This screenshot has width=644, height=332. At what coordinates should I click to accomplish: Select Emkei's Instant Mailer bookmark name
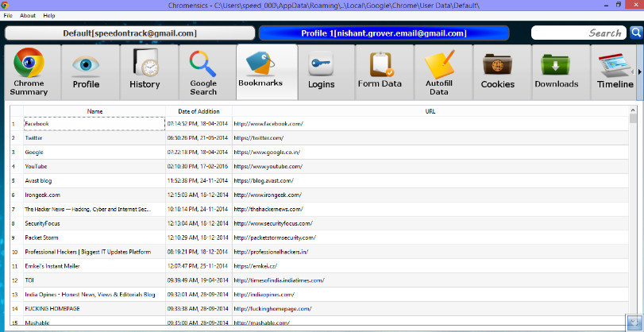point(94,266)
